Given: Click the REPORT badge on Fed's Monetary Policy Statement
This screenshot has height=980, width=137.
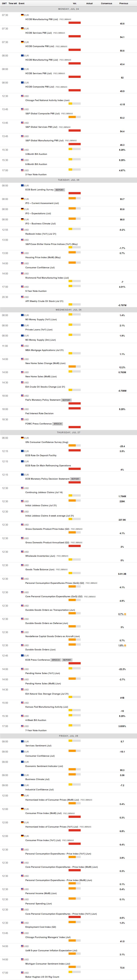Looking at the screenshot, I should [x=66, y=400].
